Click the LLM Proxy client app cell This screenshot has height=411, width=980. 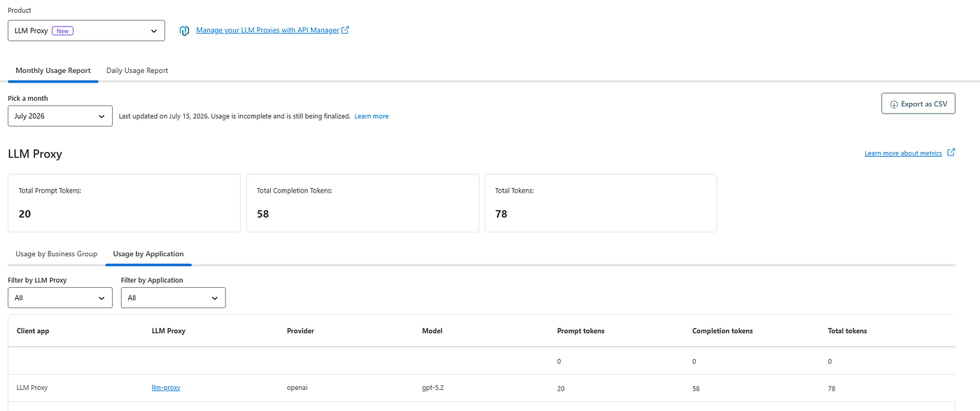[x=32, y=387]
